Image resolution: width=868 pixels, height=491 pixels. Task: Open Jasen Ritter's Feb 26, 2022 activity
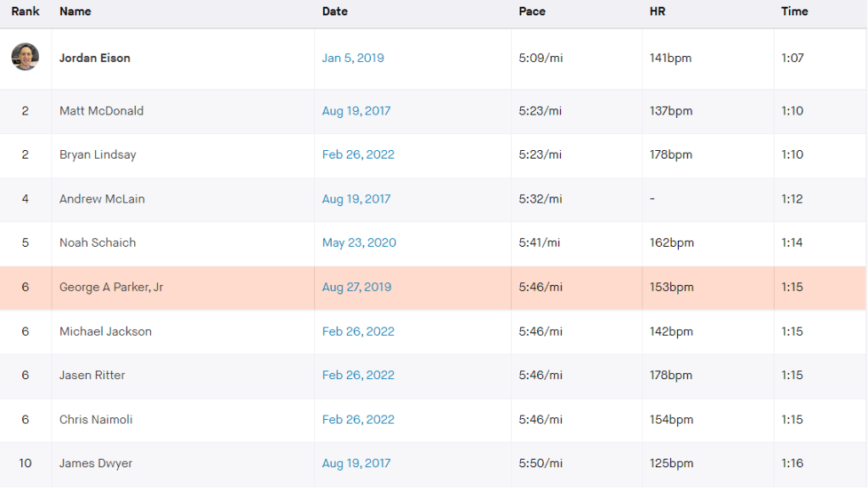click(x=358, y=376)
